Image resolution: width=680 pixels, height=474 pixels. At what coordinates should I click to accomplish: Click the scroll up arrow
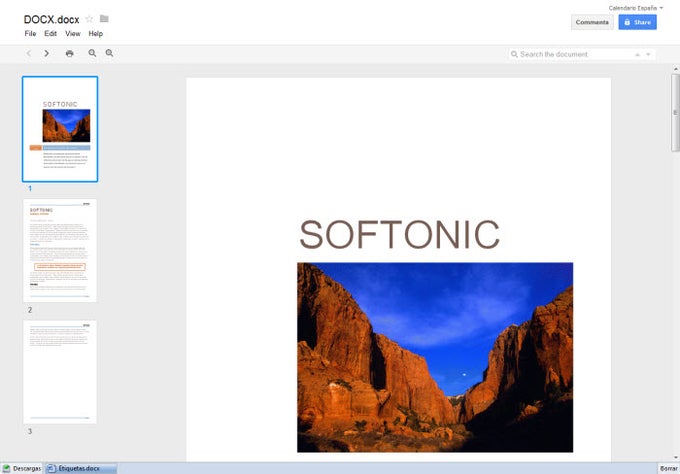coord(675,69)
